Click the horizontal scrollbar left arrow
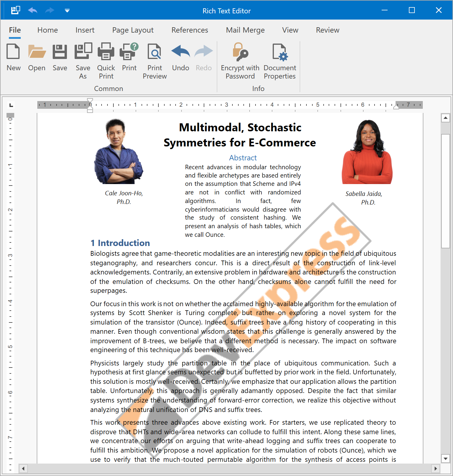Image resolution: width=453 pixels, height=476 pixels. pos(23,469)
